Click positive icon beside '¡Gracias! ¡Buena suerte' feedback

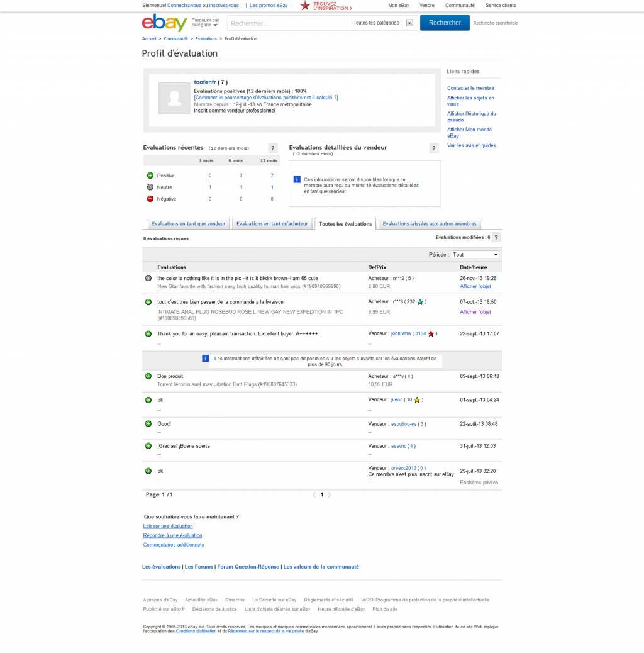(x=148, y=446)
